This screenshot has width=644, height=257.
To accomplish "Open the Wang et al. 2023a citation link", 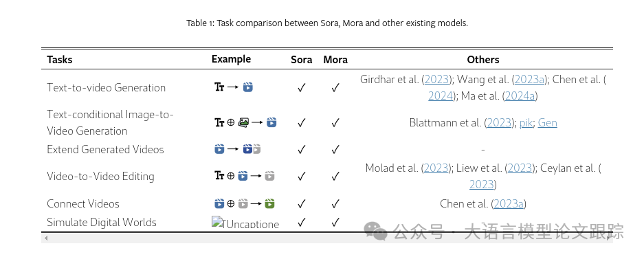I will point(529,79).
